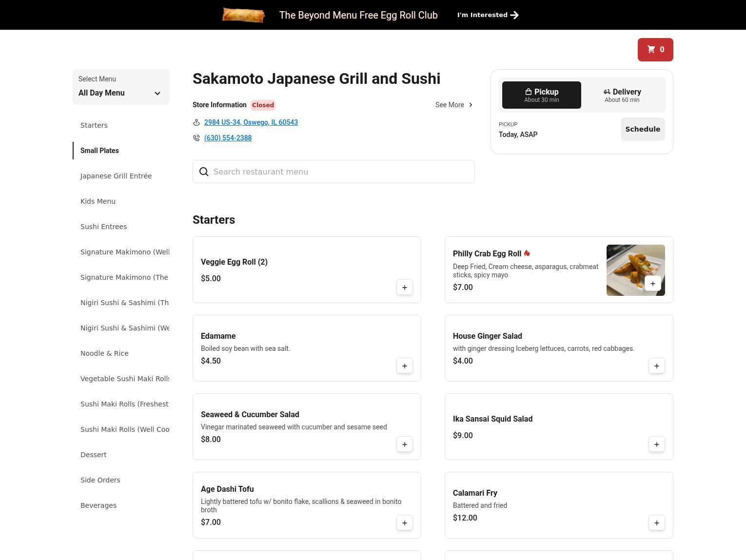The image size is (746, 560).
Task: Jump to Noodle & Rice category
Action: point(104,353)
